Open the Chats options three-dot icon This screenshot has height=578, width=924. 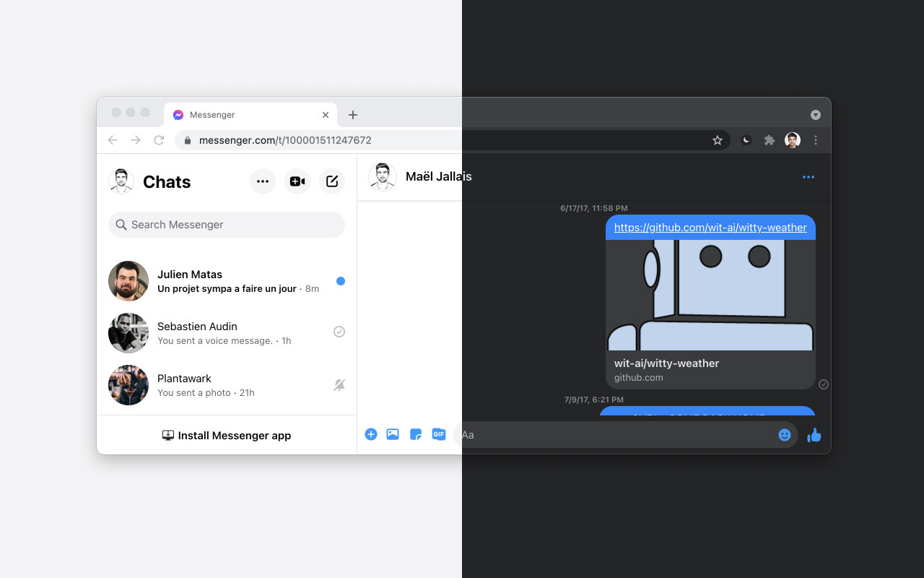click(262, 181)
